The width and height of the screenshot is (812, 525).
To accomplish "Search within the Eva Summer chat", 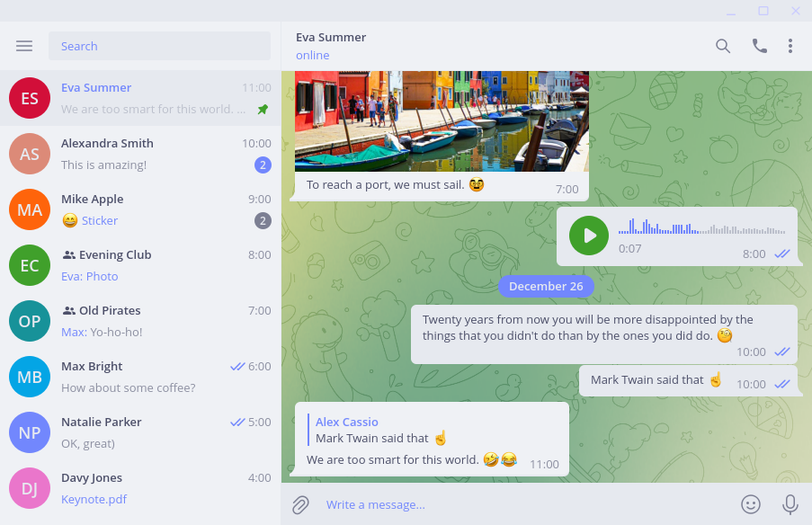I will point(723,46).
